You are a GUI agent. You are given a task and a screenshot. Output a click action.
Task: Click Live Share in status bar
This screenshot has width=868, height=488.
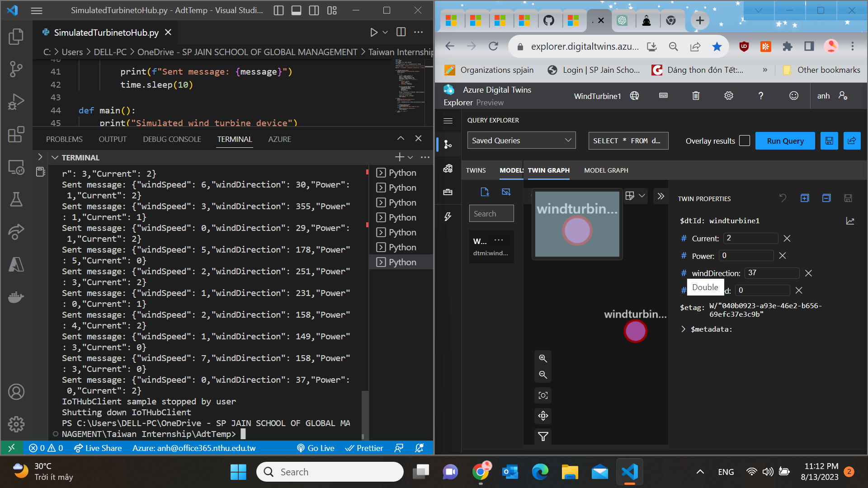pyautogui.click(x=98, y=448)
